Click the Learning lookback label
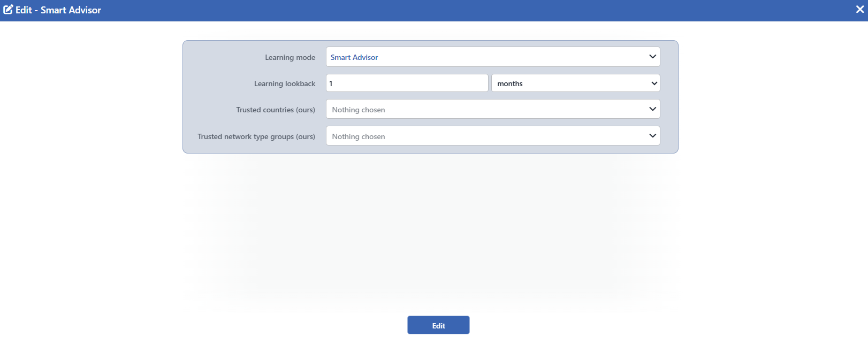This screenshot has width=868, height=337. [285, 83]
